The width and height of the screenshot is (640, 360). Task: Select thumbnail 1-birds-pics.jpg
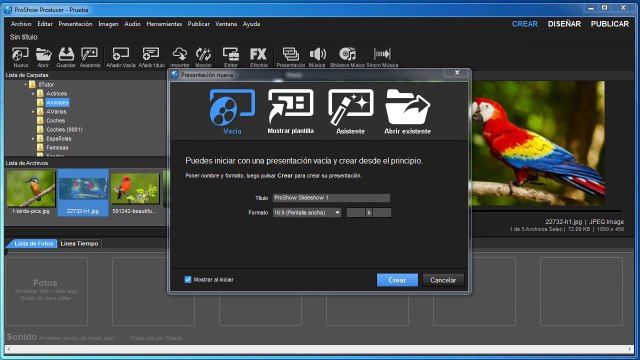[31, 192]
